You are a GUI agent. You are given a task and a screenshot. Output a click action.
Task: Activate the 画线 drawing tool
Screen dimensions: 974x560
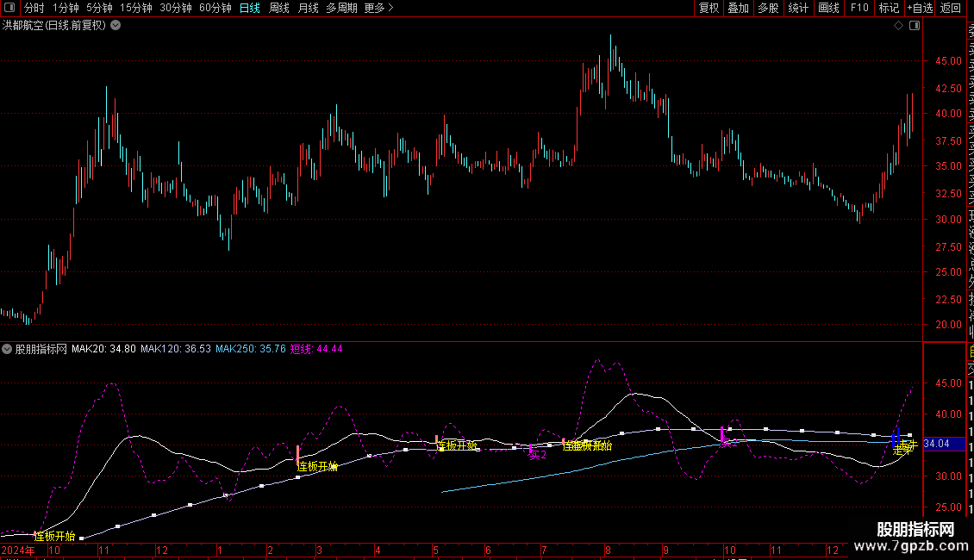pyautogui.click(x=828, y=8)
